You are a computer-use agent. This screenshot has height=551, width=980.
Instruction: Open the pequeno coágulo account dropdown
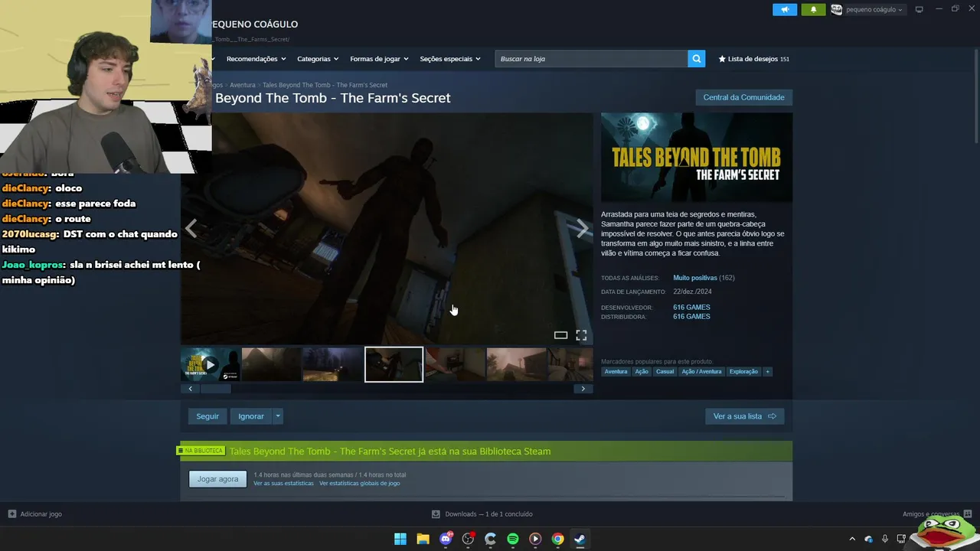click(867, 9)
